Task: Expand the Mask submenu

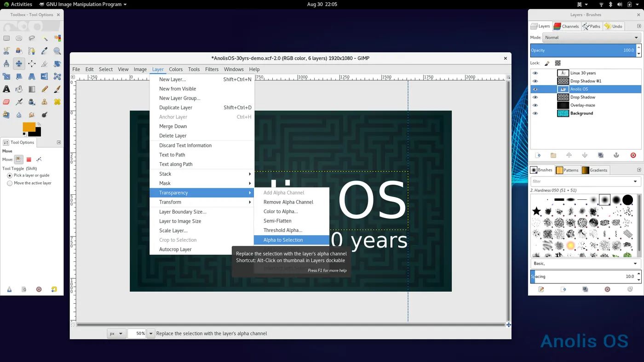Action: 202,183
